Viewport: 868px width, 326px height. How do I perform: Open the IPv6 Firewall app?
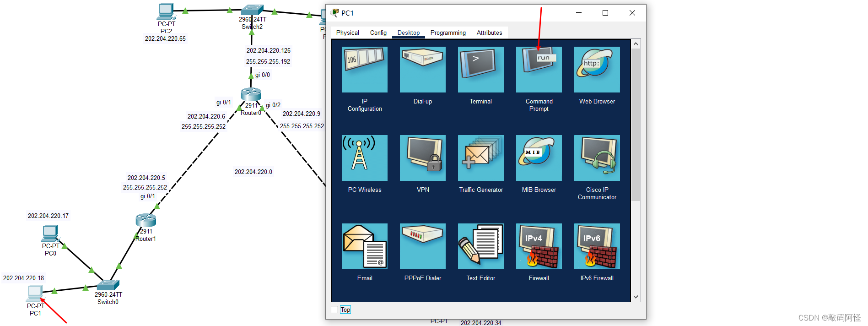coord(597,246)
